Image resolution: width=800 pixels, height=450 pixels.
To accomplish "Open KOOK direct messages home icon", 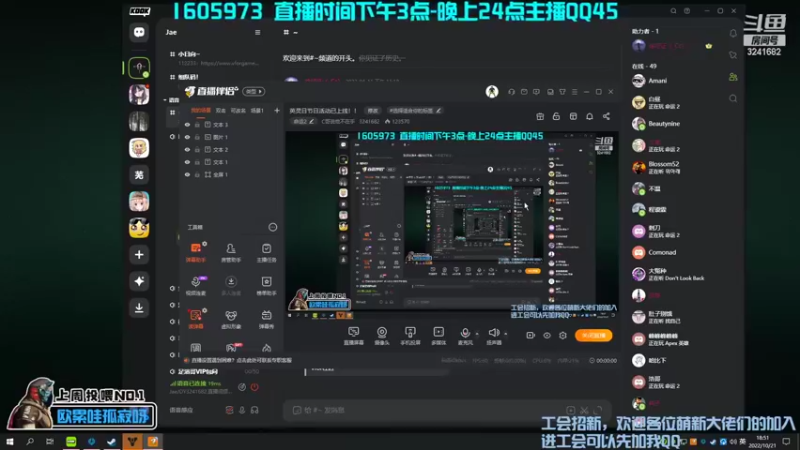I will (x=139, y=33).
